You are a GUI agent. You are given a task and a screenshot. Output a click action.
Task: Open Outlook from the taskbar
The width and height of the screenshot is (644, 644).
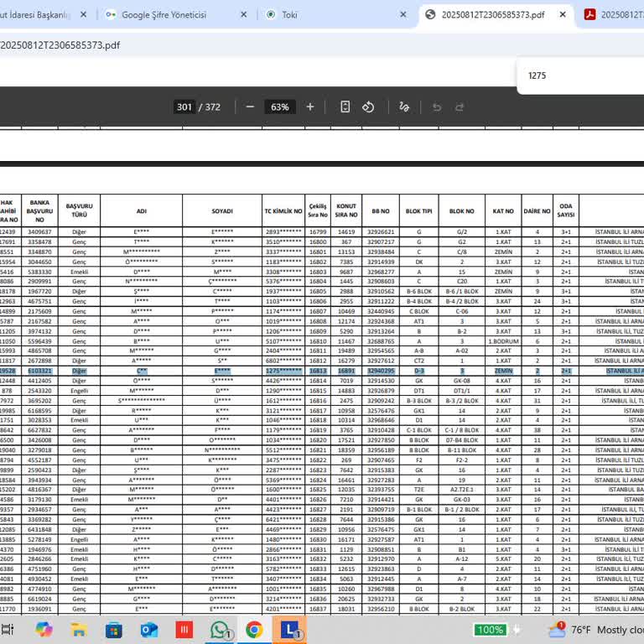coord(149,629)
